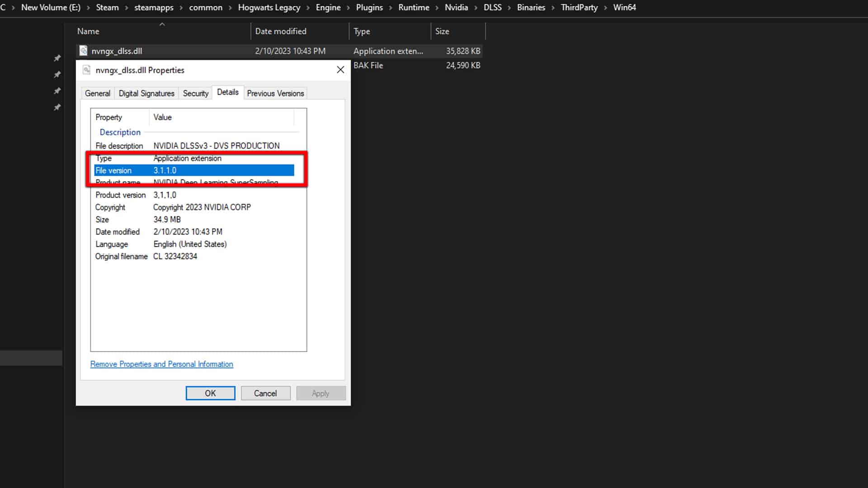Click the properties dialog title bar icon
The height and width of the screenshot is (488, 868).
click(x=87, y=70)
